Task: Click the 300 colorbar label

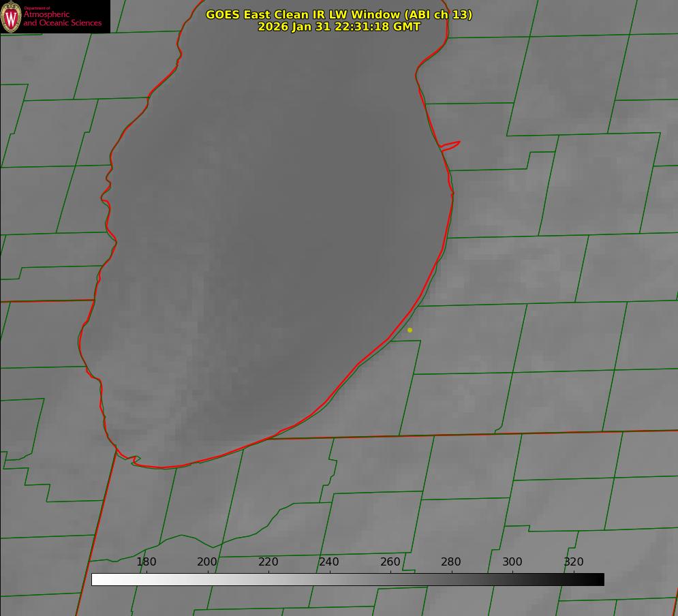Action: [512, 561]
